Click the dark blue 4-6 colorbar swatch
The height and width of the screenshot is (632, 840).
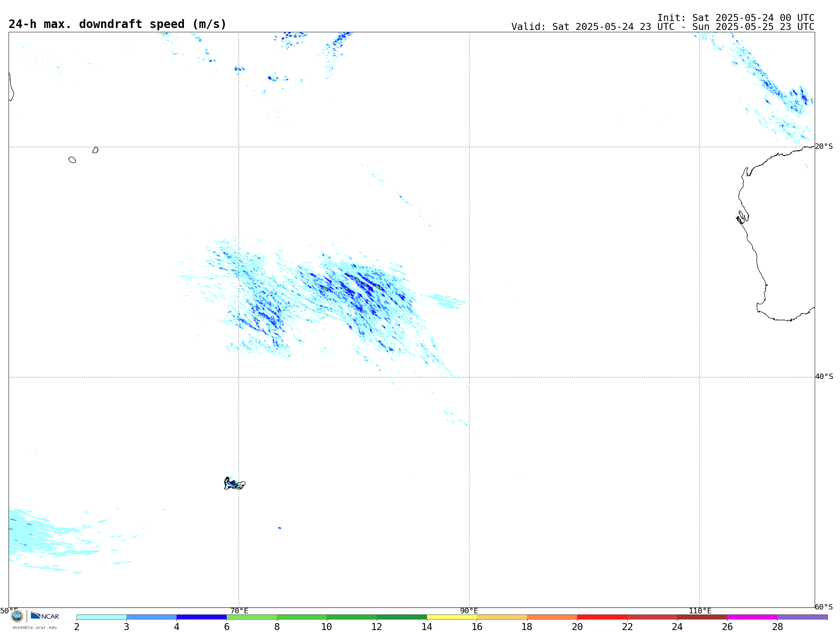(201, 617)
